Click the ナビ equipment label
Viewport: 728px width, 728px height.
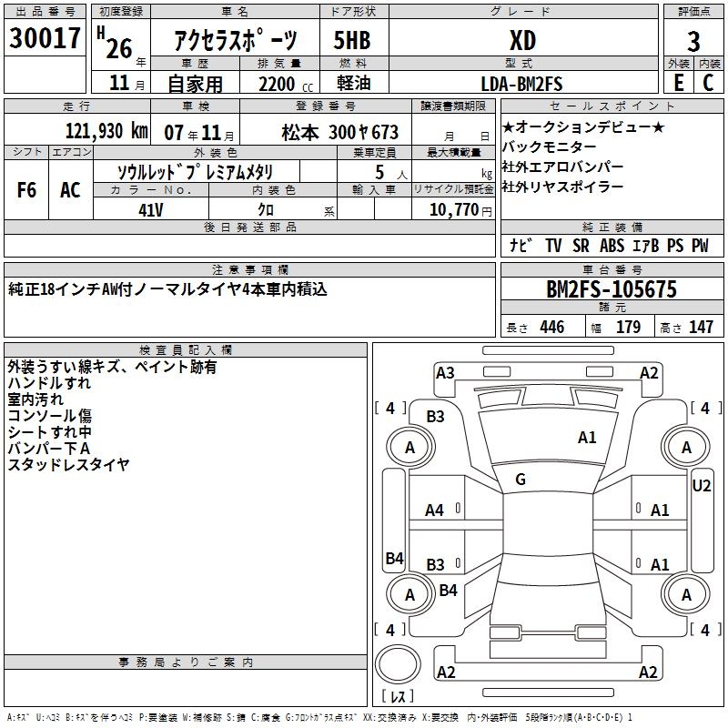[x=520, y=245]
